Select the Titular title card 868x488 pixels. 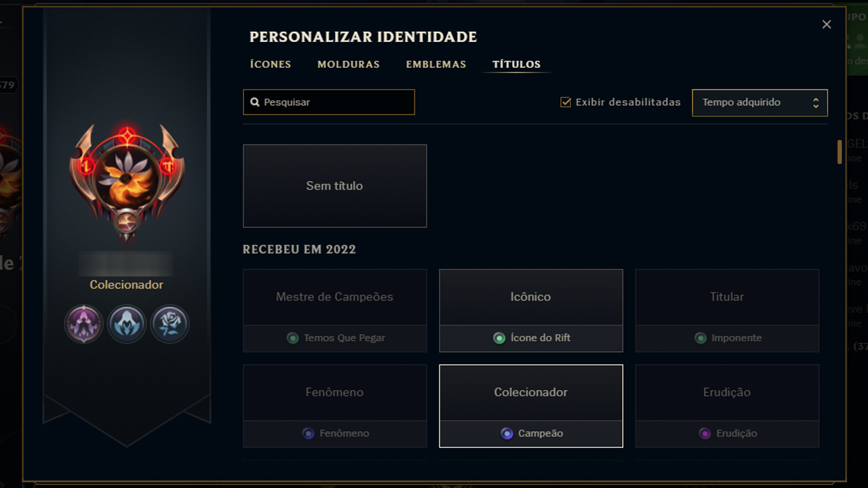point(727,298)
